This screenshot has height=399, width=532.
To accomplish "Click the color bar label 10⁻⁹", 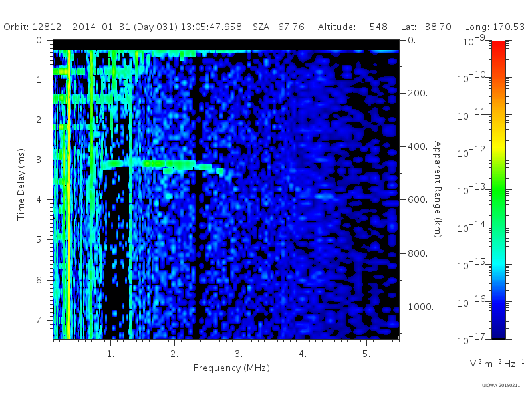I will (474, 41).
